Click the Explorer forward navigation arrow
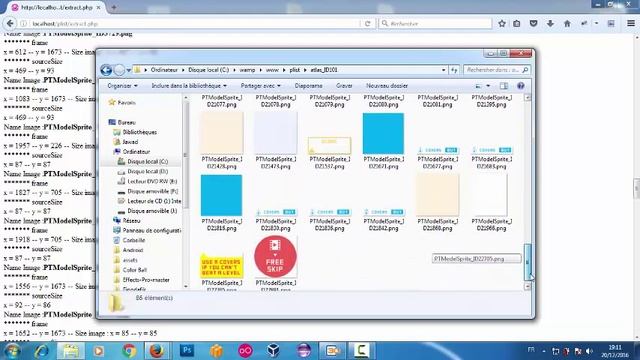 (x=119, y=70)
